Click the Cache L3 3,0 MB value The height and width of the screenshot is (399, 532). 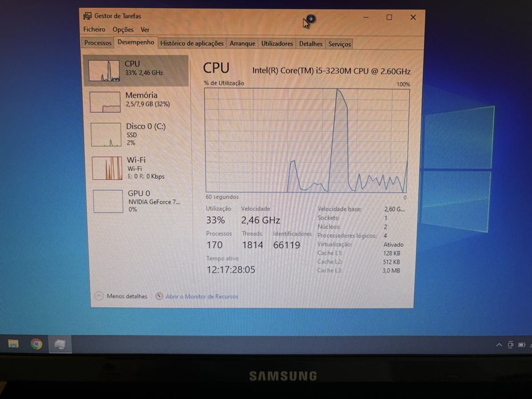click(x=391, y=270)
